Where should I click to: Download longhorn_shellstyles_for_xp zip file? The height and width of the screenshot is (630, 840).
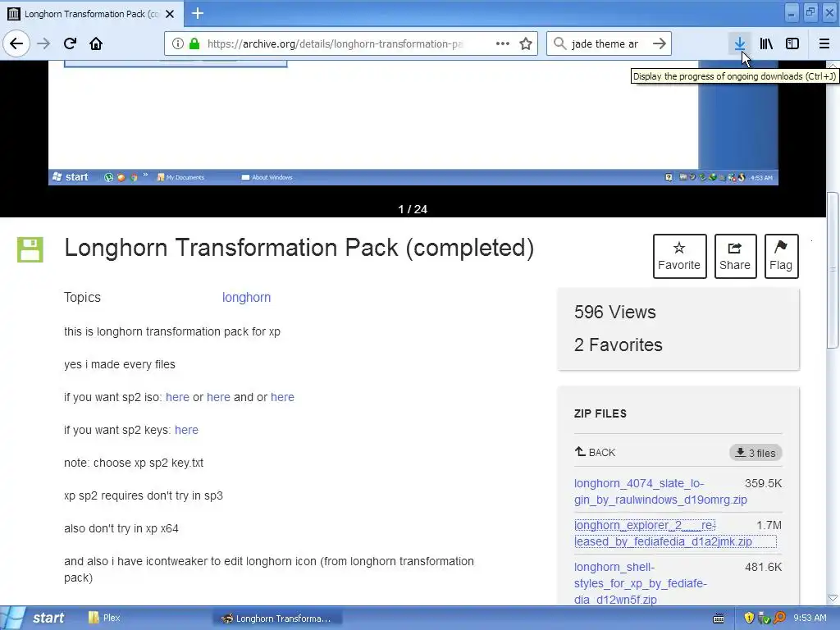(640, 583)
